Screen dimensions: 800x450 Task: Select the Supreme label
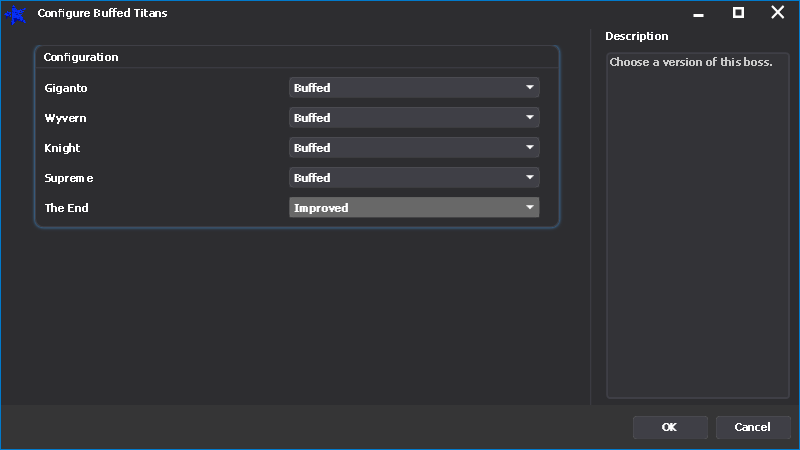[x=69, y=179]
